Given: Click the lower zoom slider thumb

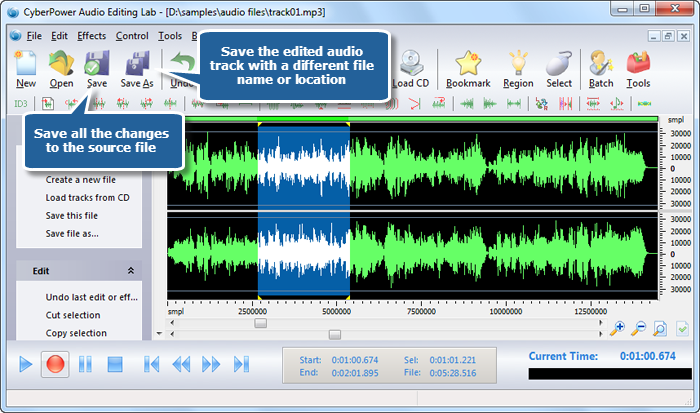Looking at the screenshot, I should 335,334.
